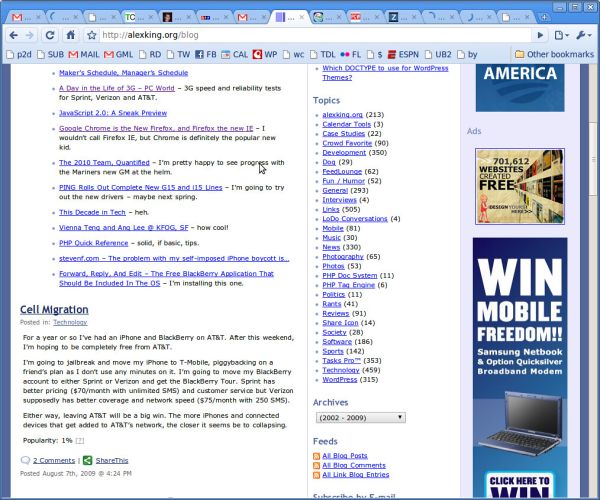Open the wrench settings menu

584,35
